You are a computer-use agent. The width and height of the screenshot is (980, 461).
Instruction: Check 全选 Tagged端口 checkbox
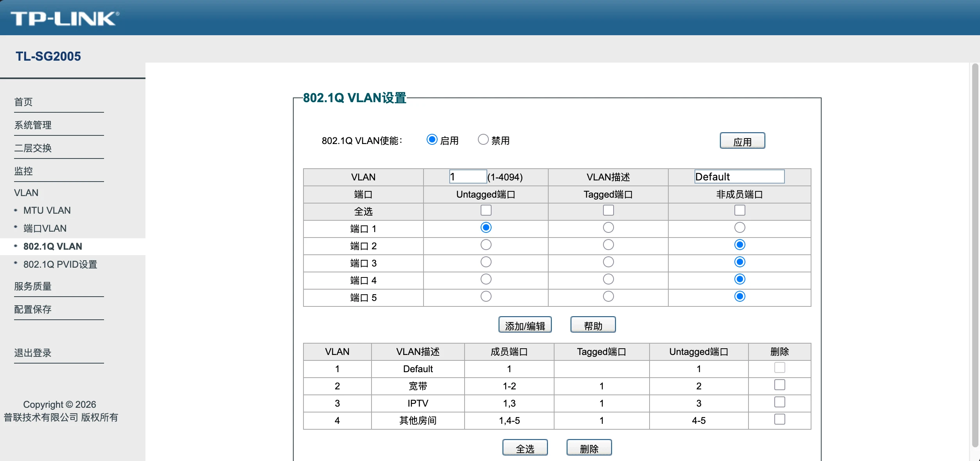coord(608,211)
